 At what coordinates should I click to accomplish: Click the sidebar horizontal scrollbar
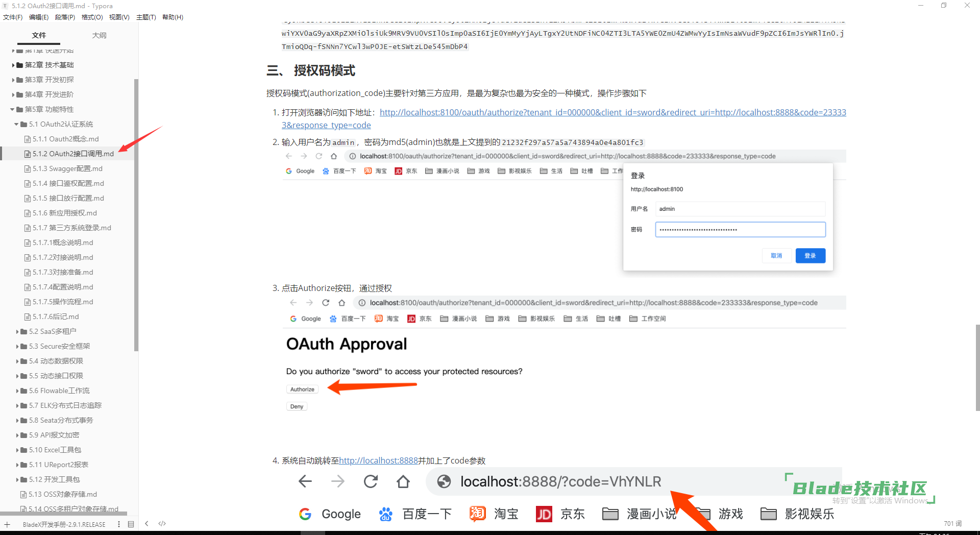pos(63,514)
